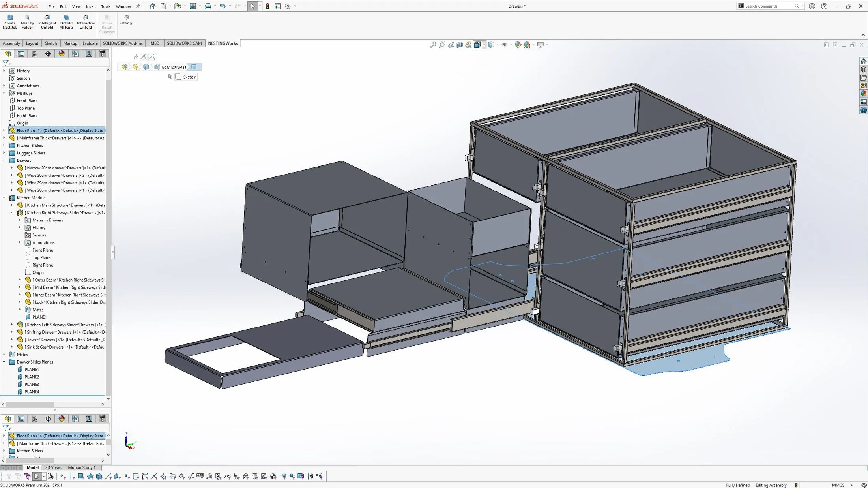Toggle the Filter Faces selection filter
Viewport: 868px width, 488px height.
click(x=81, y=477)
